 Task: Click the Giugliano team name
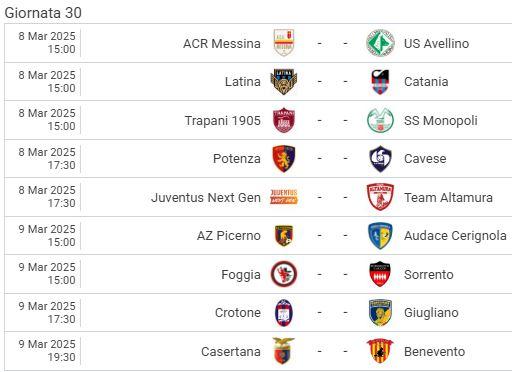(431, 313)
